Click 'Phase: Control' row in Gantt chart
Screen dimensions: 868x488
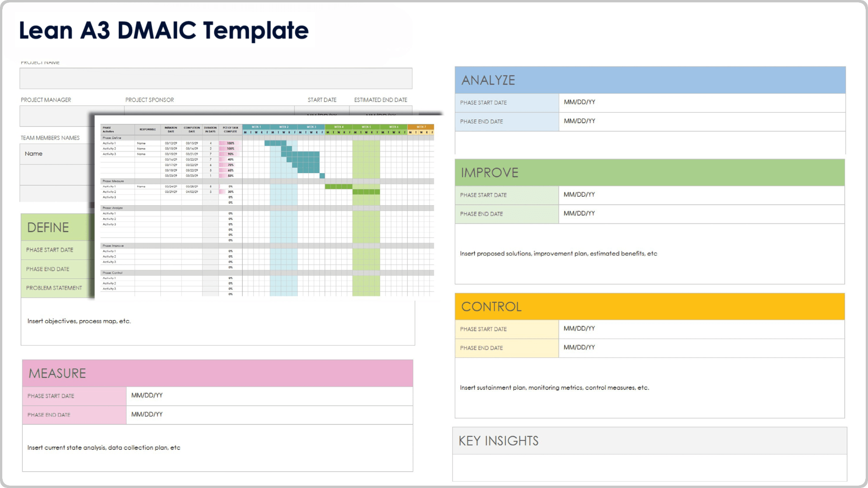pyautogui.click(x=267, y=273)
